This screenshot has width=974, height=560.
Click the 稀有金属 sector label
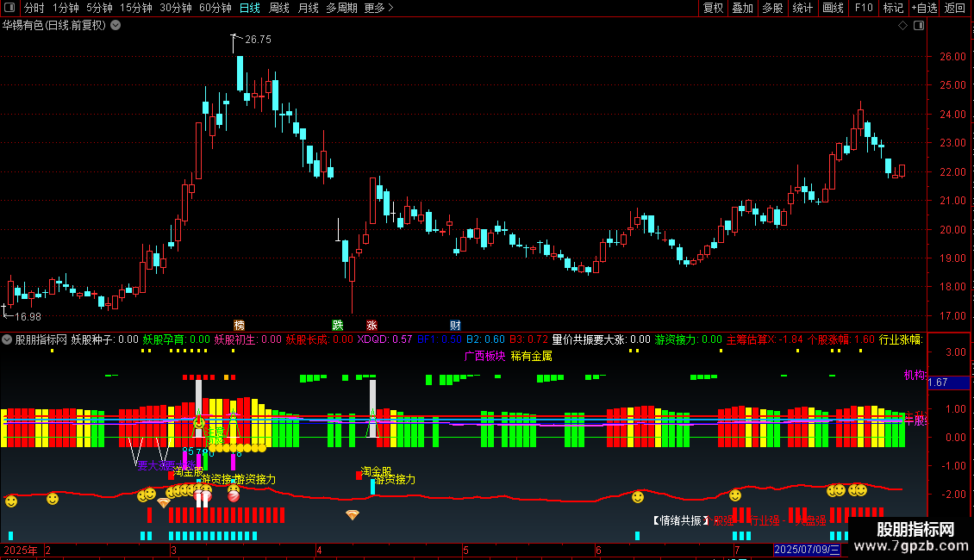(x=531, y=356)
